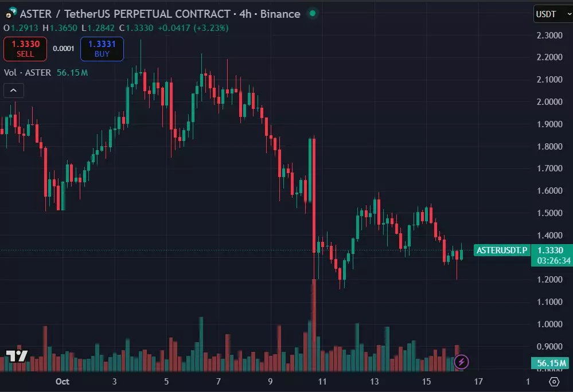This screenshot has height=392, width=573.
Task: Collapse the indicator legend with chevron
Action: pos(14,90)
